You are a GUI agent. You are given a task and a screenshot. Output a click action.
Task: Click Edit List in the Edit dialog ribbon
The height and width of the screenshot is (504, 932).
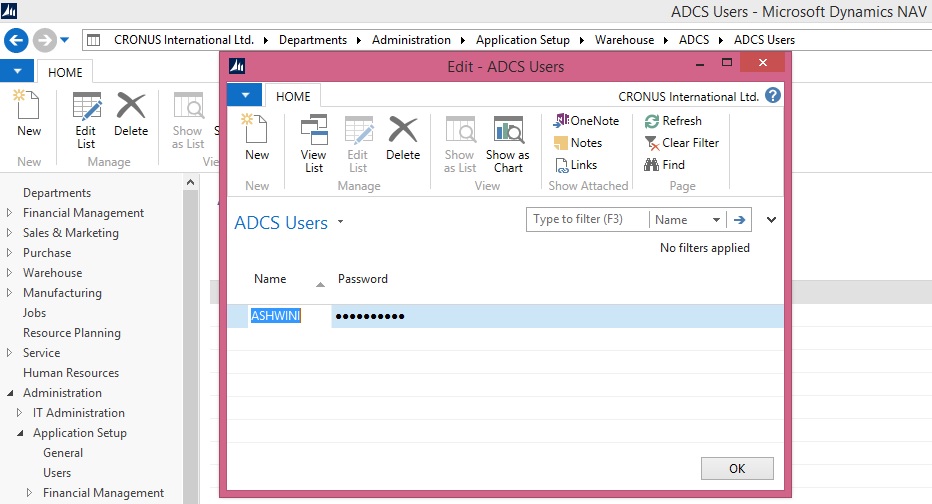pyautogui.click(x=358, y=144)
